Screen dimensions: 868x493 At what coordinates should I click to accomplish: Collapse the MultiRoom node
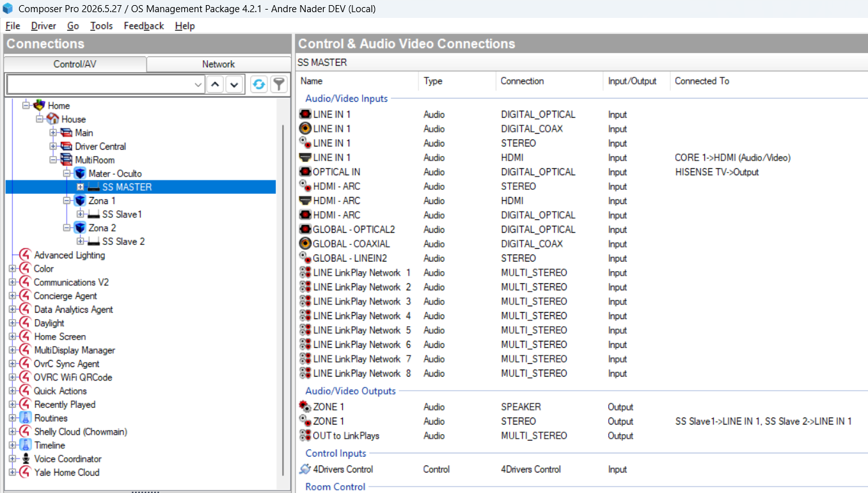[54, 160]
